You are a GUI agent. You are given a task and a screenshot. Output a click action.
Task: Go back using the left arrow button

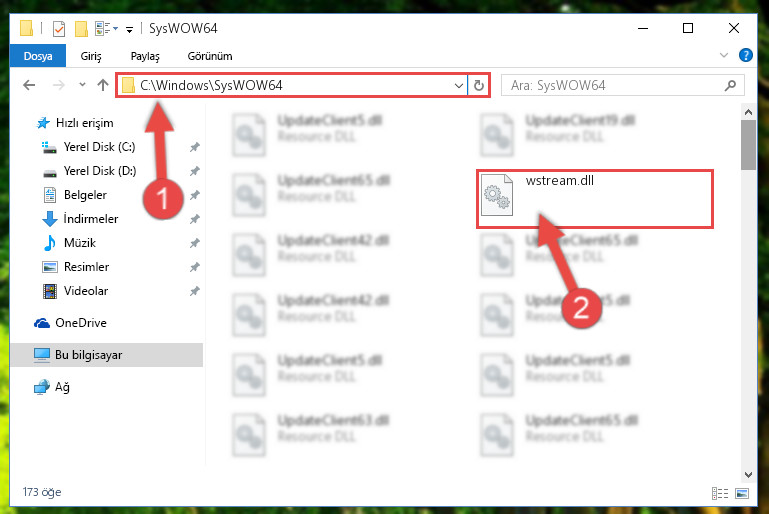29,85
